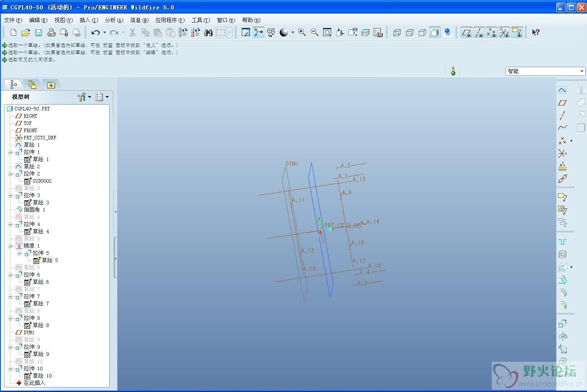This screenshot has width=587, height=392.
Task: Switch to Favorites tab
Action: [x=51, y=84]
